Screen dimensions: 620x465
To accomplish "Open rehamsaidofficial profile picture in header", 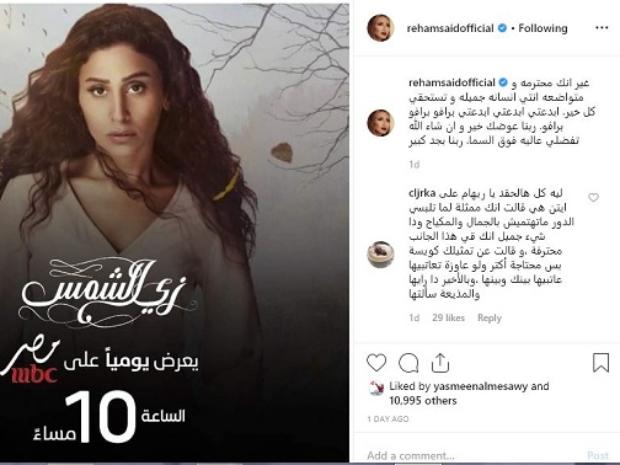I will (380, 28).
